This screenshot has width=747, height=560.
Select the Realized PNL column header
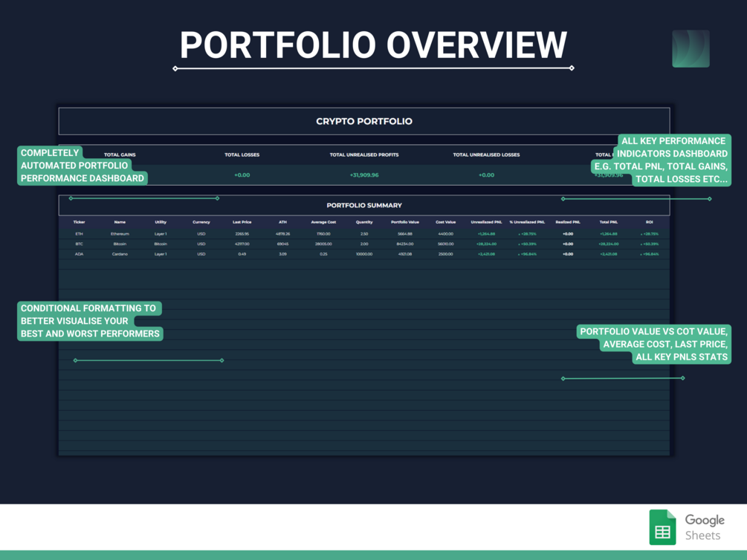[x=568, y=222]
